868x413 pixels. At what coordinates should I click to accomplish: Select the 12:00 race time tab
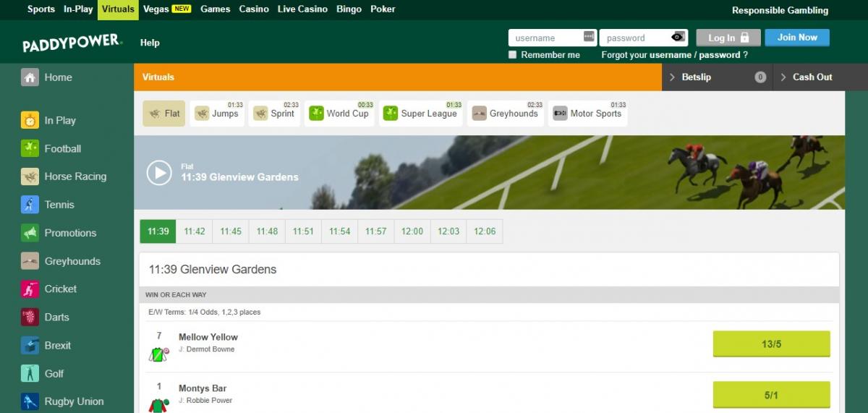click(x=412, y=231)
